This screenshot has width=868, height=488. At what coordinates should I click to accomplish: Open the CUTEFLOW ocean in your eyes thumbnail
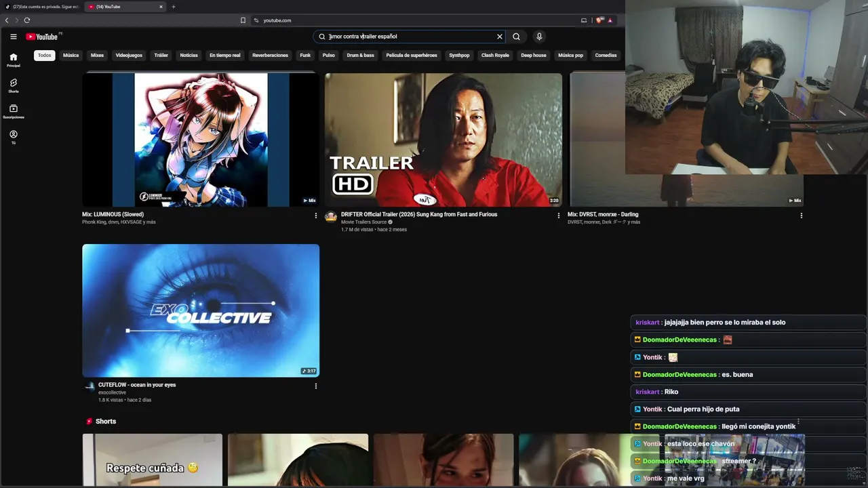pyautogui.click(x=201, y=310)
